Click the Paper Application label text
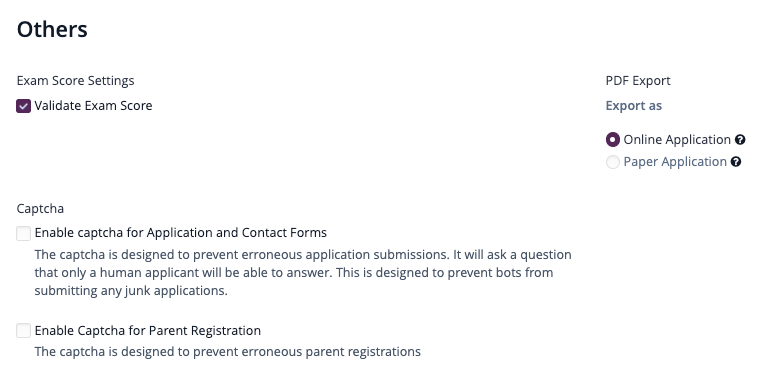This screenshot has width=775, height=391. [675, 162]
